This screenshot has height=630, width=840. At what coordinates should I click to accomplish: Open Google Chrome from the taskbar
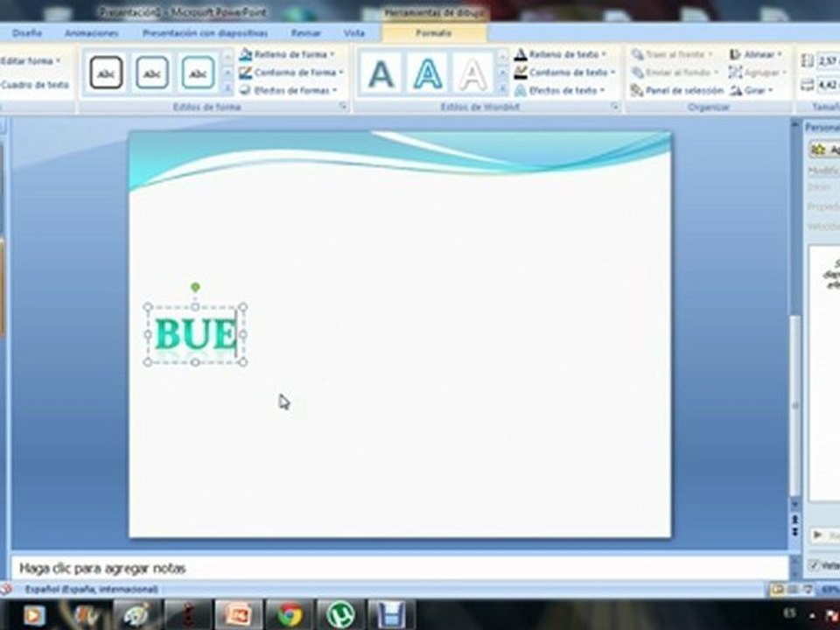[x=290, y=614]
